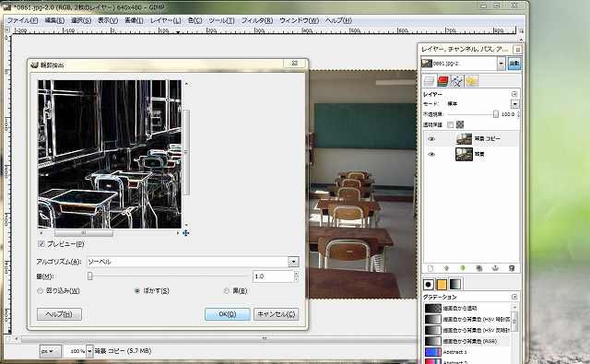Screen dimensions: 590x364
Task: Open the Layer (レイヤー) menu
Action: [166, 20]
